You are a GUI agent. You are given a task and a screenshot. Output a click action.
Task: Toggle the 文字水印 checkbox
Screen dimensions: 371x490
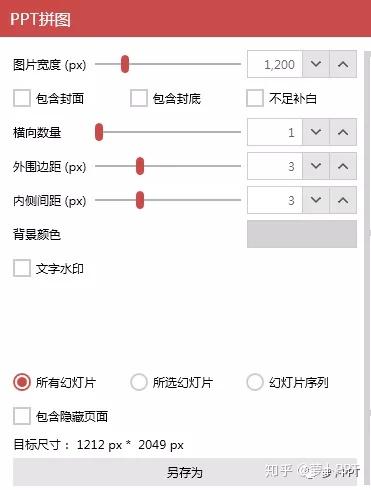[x=22, y=268]
